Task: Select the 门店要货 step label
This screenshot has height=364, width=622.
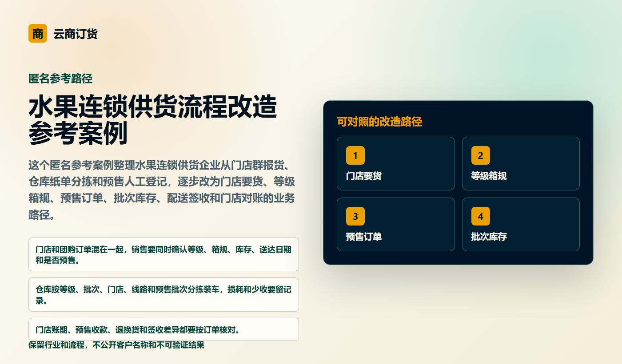Action: click(x=364, y=176)
